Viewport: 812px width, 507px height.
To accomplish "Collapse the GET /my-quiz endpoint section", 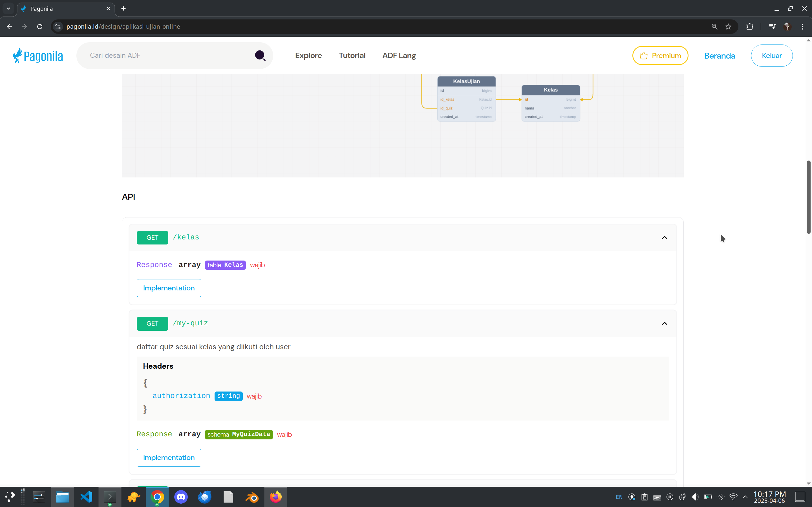I will tap(664, 324).
